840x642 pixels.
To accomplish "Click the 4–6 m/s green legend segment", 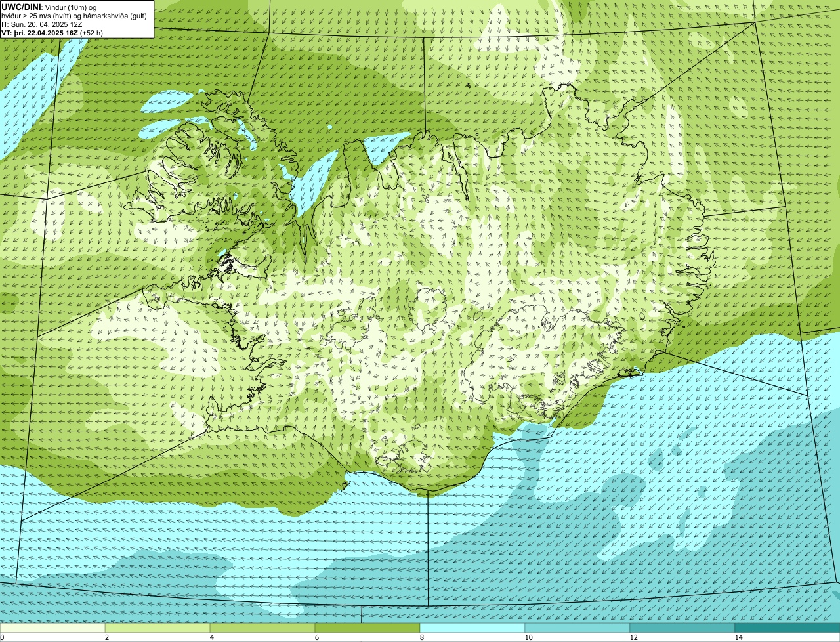I will pyautogui.click(x=262, y=628).
